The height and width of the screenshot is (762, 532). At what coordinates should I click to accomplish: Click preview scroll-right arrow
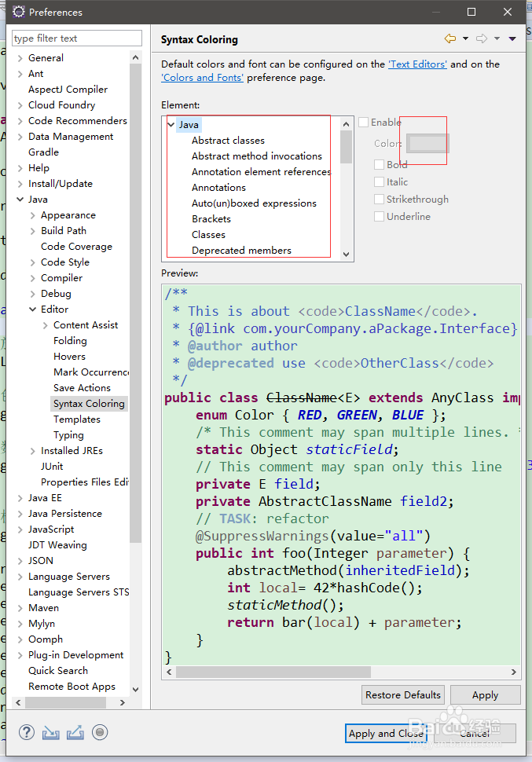tap(514, 672)
